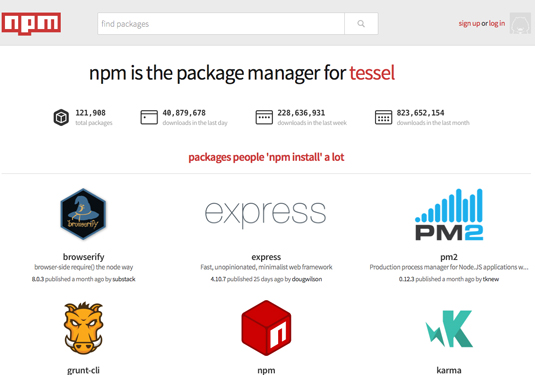Click the total packages cube icon
The height and width of the screenshot is (375, 535).
click(61, 117)
